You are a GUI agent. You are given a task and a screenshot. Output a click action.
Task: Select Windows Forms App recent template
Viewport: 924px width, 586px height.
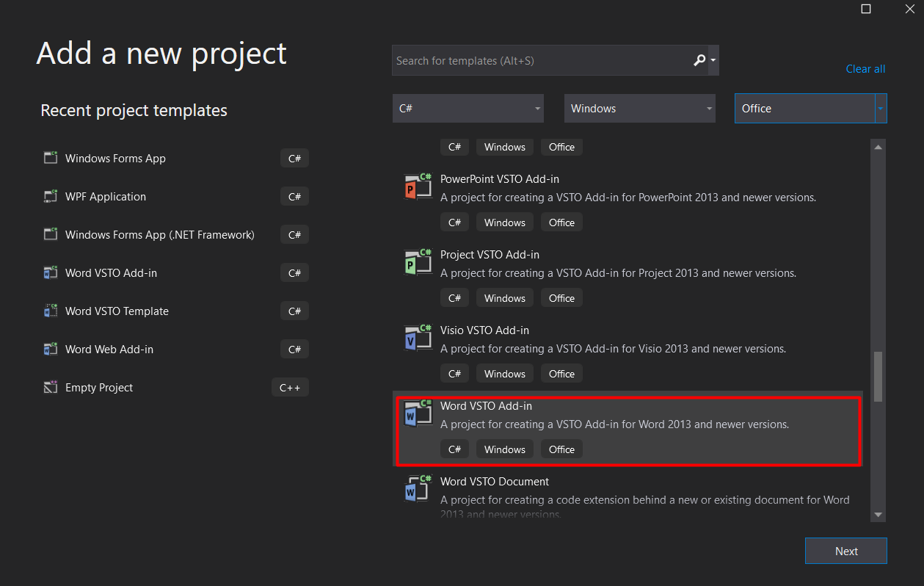[x=176, y=158]
